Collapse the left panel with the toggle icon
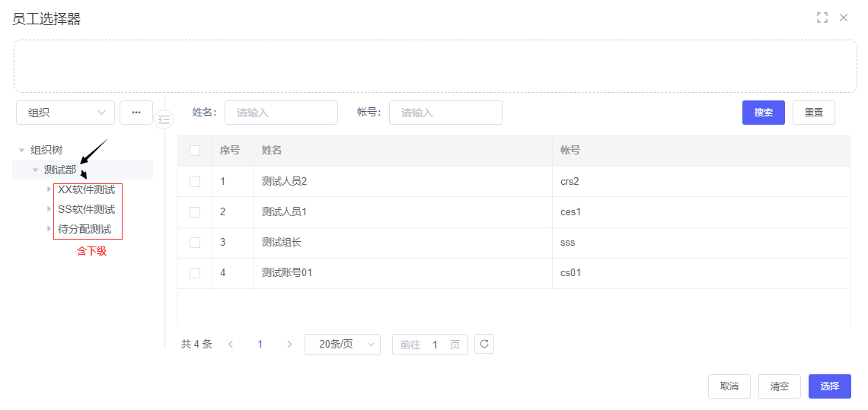The height and width of the screenshot is (410, 868). [164, 119]
